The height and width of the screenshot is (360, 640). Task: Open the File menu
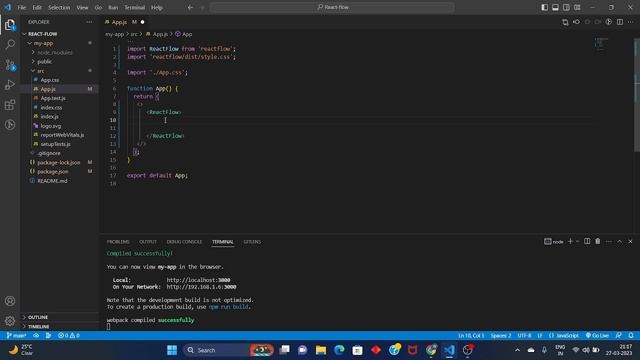click(22, 7)
